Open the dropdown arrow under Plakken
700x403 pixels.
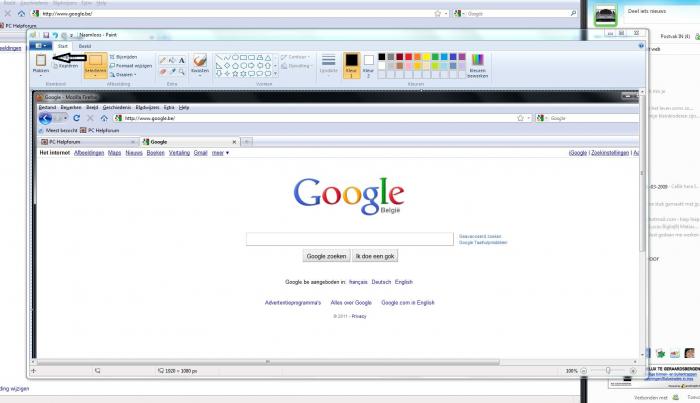[41, 75]
